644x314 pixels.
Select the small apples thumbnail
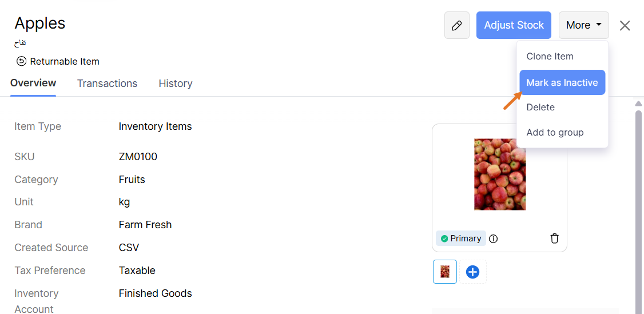tap(445, 272)
